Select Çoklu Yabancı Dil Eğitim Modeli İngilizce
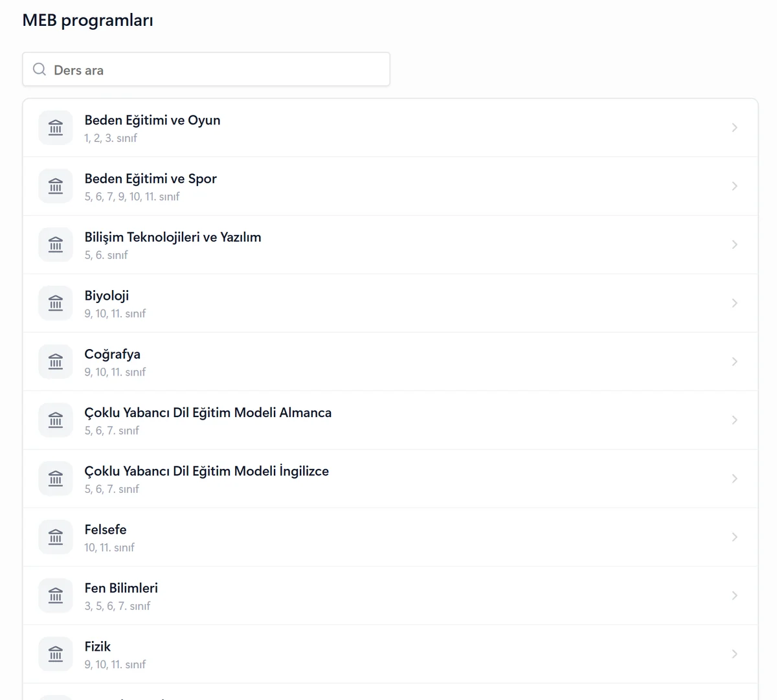The image size is (777, 700). 207,471
